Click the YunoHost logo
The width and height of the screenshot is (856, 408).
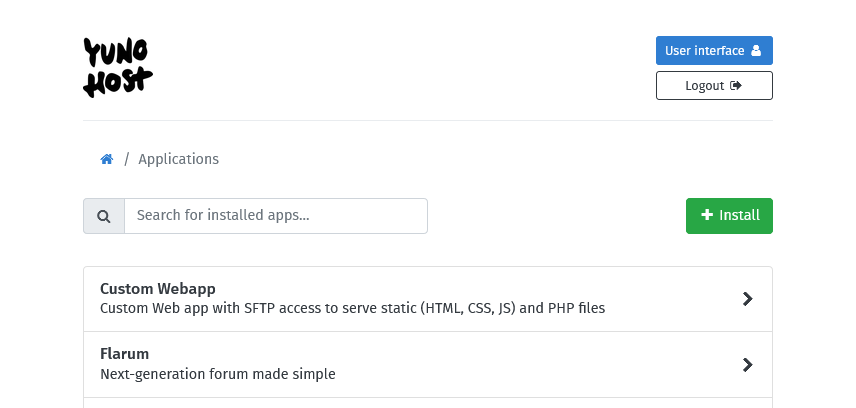pyautogui.click(x=118, y=67)
